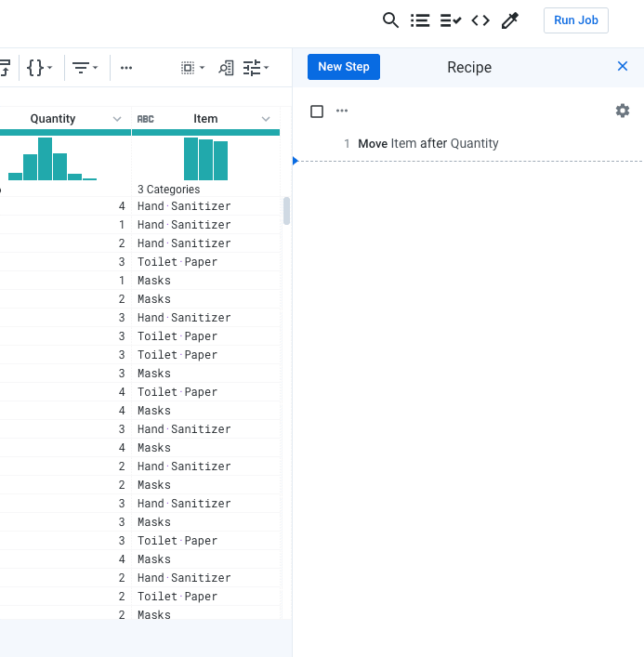Expand the Item column dropdown arrow
This screenshot has width=644, height=657.
pyautogui.click(x=267, y=119)
